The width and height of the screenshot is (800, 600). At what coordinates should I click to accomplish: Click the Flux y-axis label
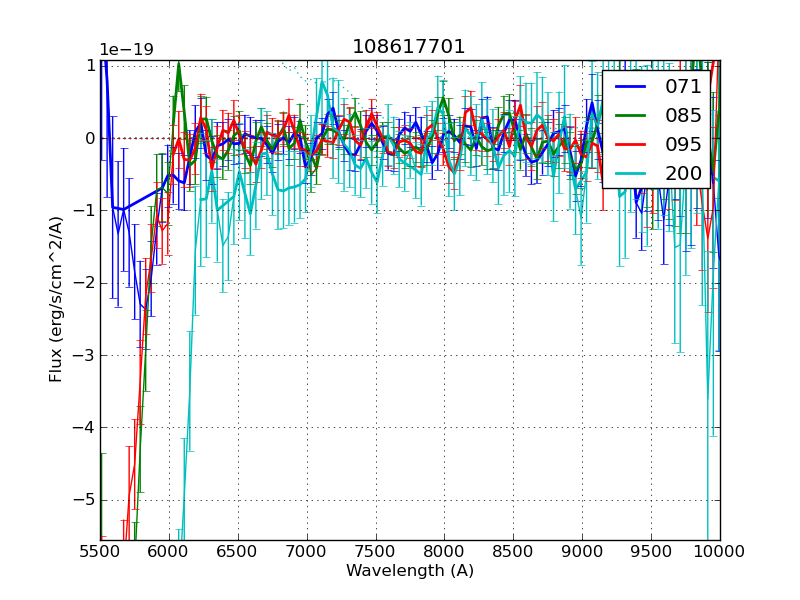coord(57,299)
